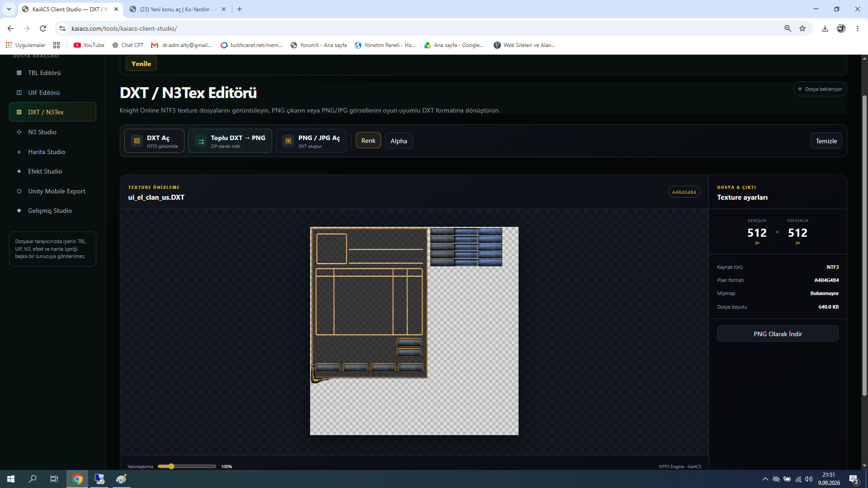The image size is (868, 488).
Task: Click Toplu DXT → PNG batch converter
Action: pyautogui.click(x=230, y=141)
